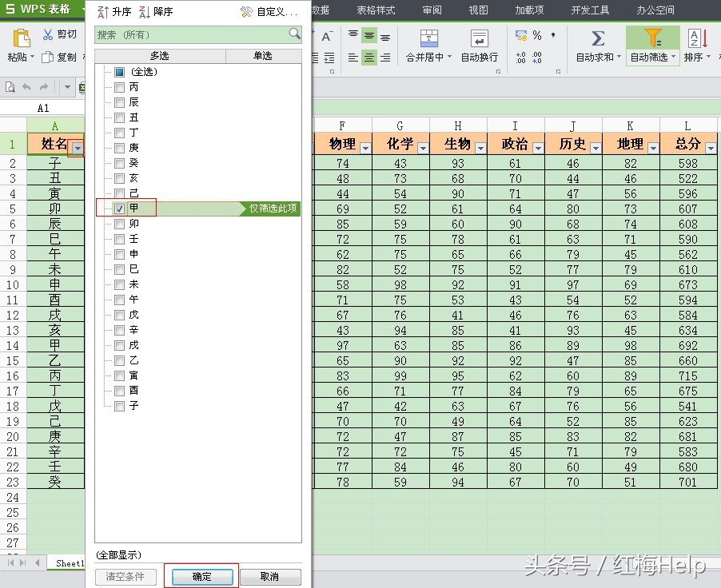Switch to the 数据 ribbon tab
The height and width of the screenshot is (588, 721).
coord(320,10)
